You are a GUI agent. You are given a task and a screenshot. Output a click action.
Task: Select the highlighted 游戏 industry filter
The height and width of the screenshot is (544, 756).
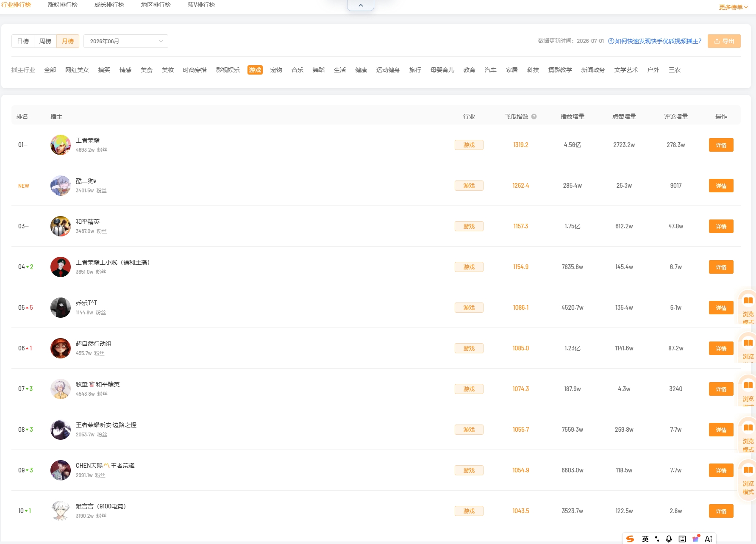click(x=255, y=70)
